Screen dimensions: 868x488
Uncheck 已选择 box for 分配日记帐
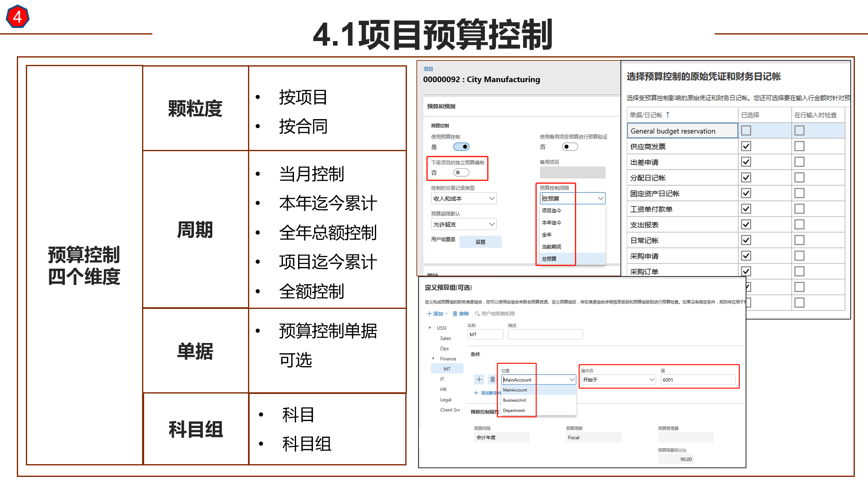pyautogui.click(x=746, y=177)
